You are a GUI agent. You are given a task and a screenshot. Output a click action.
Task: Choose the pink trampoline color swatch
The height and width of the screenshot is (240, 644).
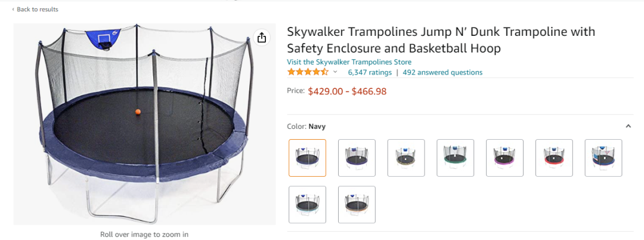click(x=504, y=158)
